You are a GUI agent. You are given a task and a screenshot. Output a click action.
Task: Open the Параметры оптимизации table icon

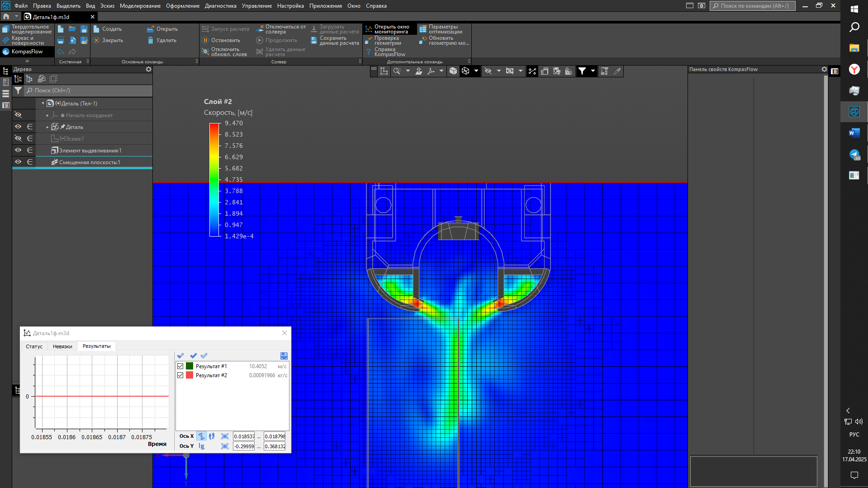(423, 29)
